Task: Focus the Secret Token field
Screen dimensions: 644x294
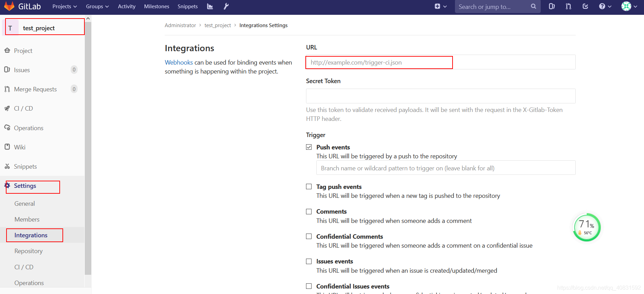Action: pos(441,96)
